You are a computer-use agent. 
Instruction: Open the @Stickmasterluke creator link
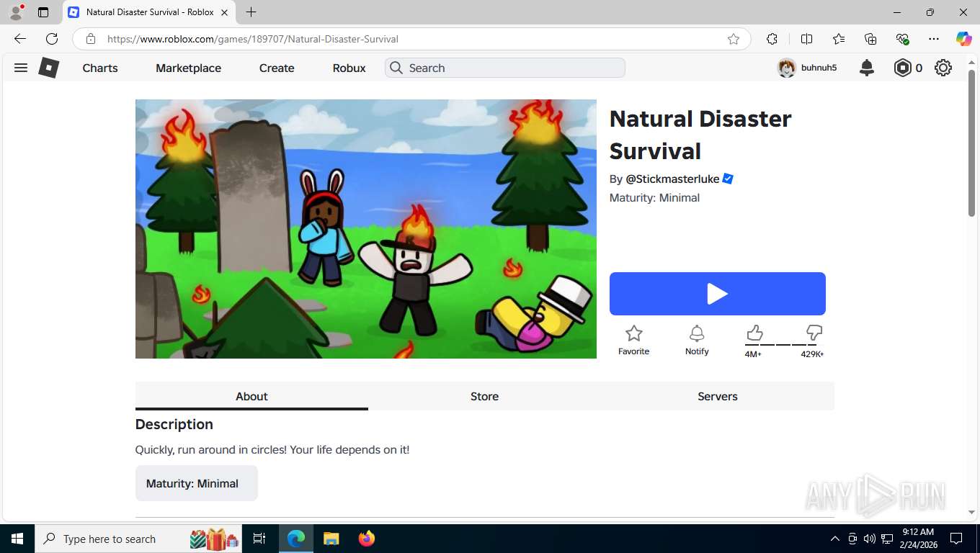click(672, 179)
